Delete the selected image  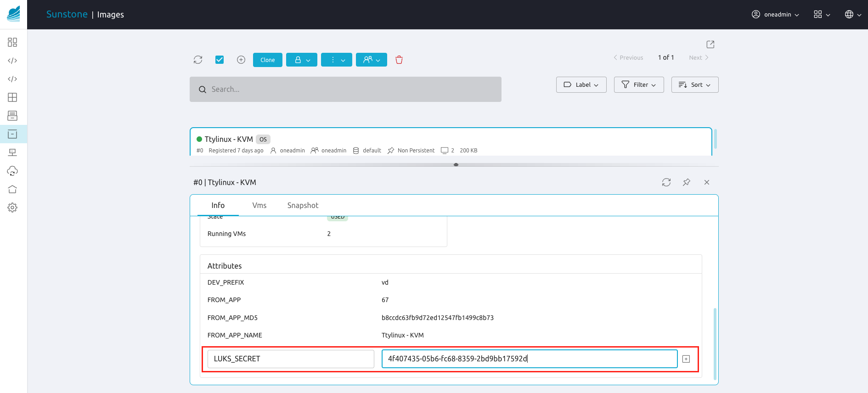pos(399,60)
